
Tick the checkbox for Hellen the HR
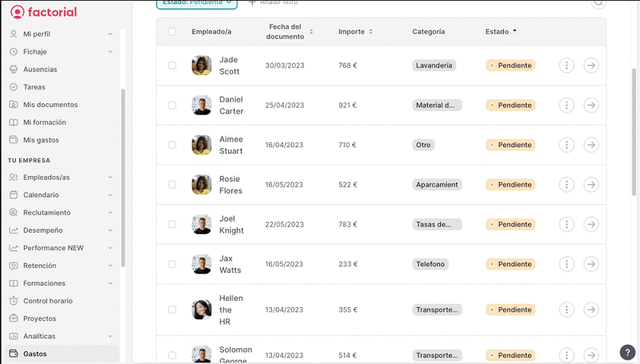tap(172, 310)
